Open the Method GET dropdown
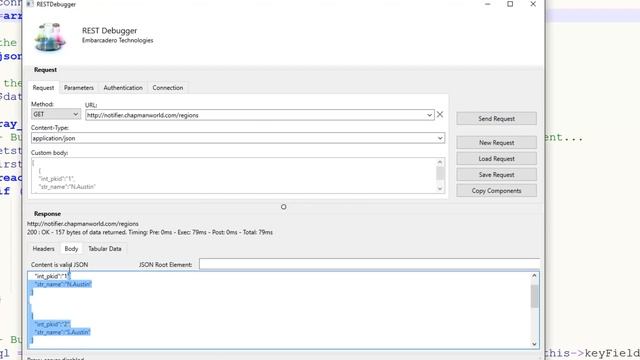640x360 pixels. (56, 114)
